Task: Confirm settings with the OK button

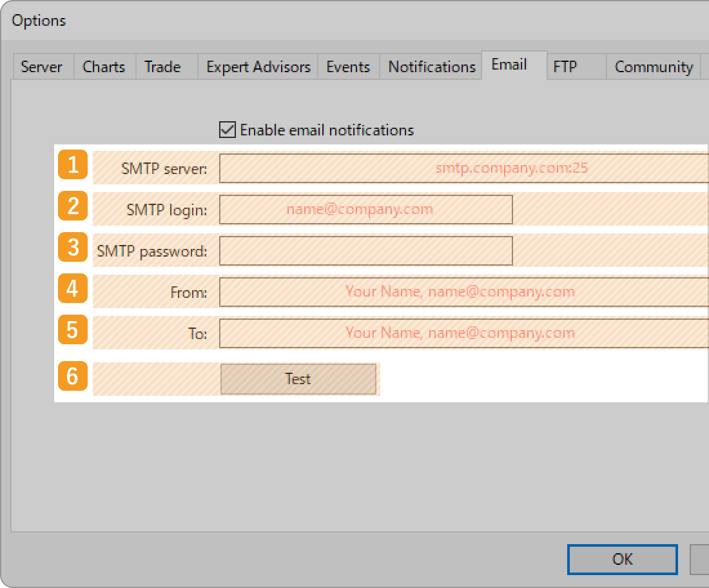Action: tap(621, 559)
